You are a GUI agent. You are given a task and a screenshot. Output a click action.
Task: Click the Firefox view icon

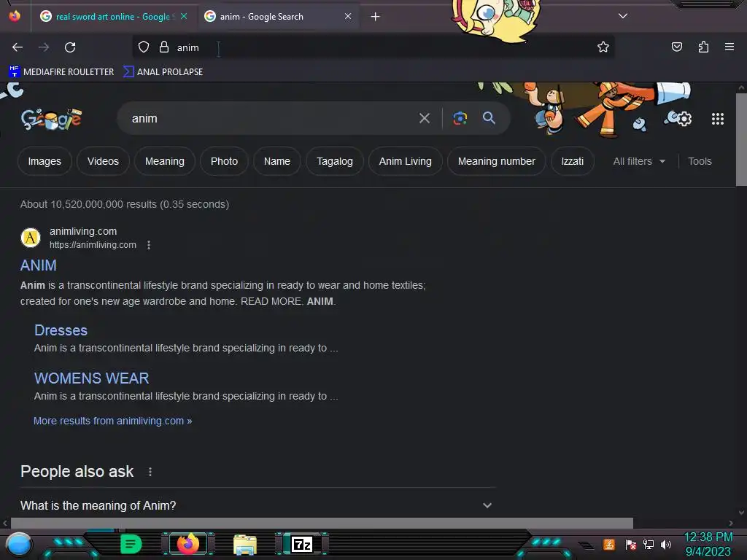[x=15, y=16]
